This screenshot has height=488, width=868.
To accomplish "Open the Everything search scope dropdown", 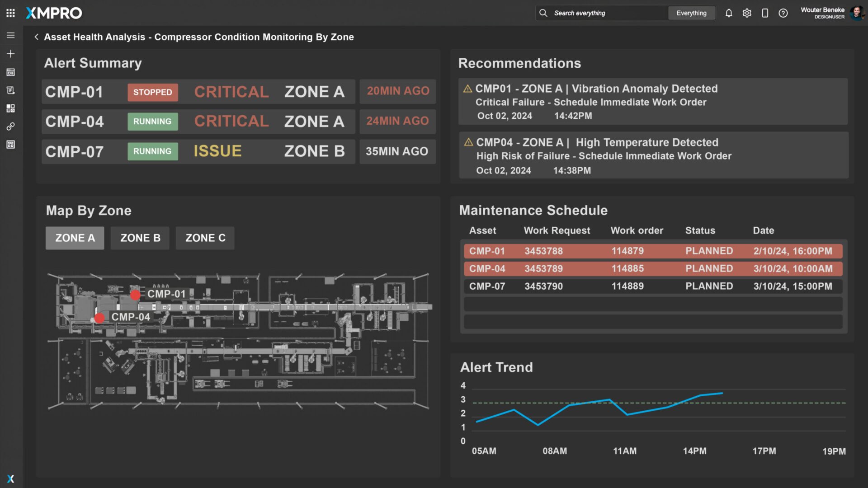I will coord(691,13).
